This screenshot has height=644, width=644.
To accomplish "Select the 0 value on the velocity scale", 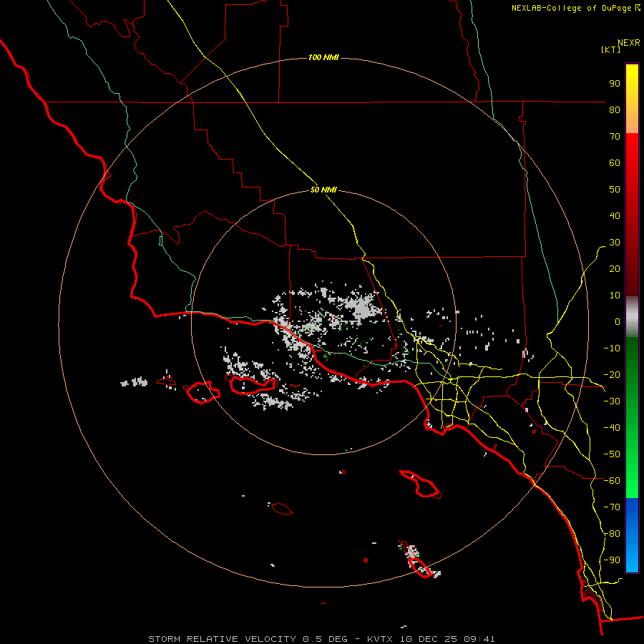I will [618, 321].
